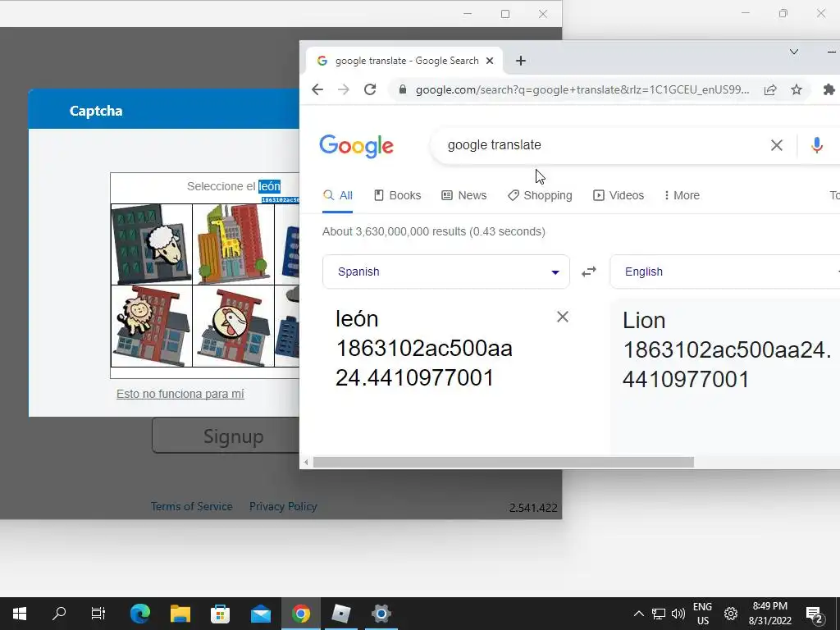Open the Chrome extensions puzzle icon
This screenshot has width=840, height=630.
click(x=829, y=89)
